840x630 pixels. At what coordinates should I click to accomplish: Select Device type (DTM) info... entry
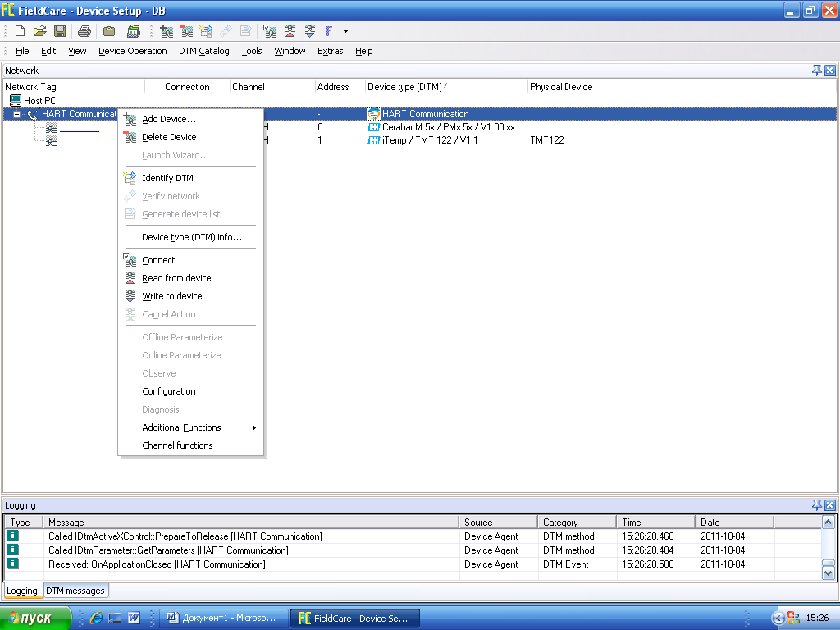pyautogui.click(x=190, y=237)
